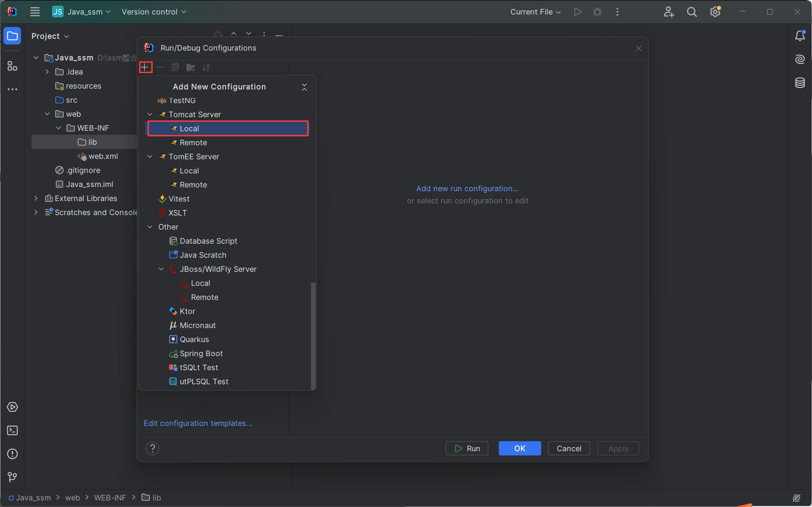Click the OK button

pos(519,448)
